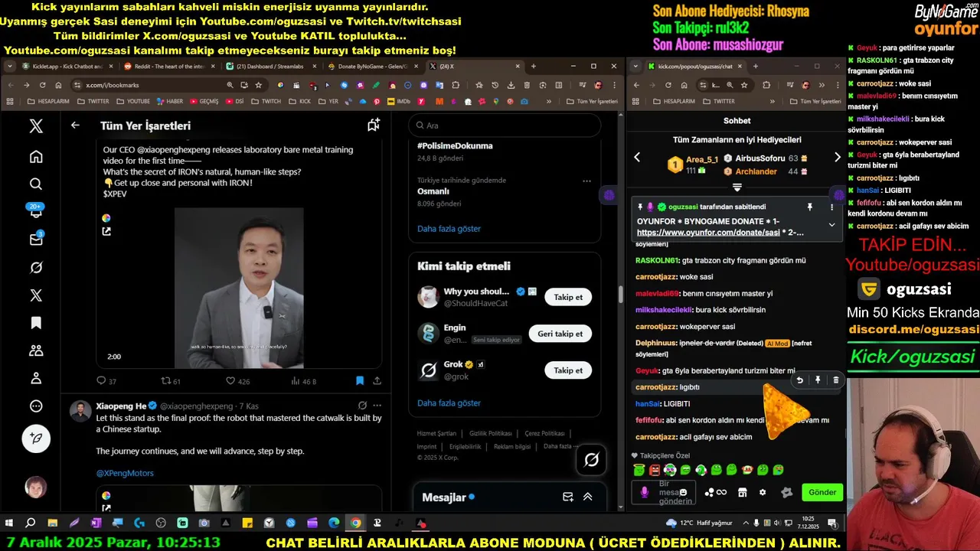Screen dimensions: 980x551
Task: Open tab search dropdown in left Chrome
Action: click(x=10, y=67)
